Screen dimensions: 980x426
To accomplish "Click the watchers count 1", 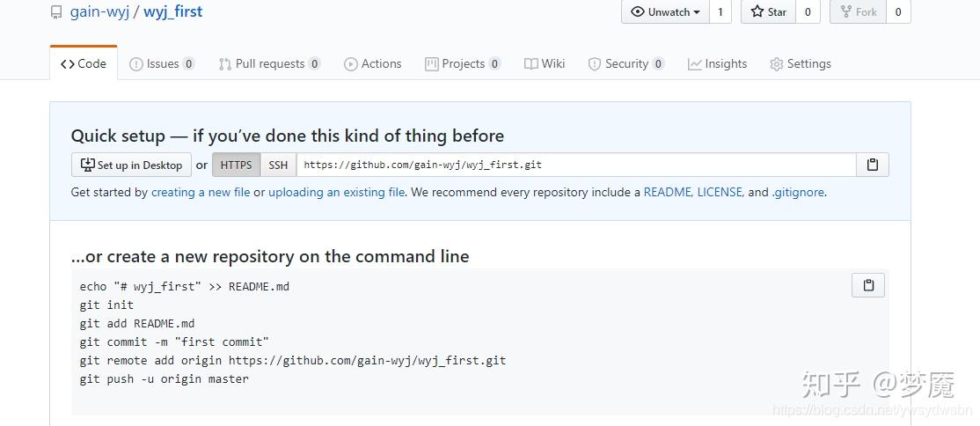I will [720, 12].
